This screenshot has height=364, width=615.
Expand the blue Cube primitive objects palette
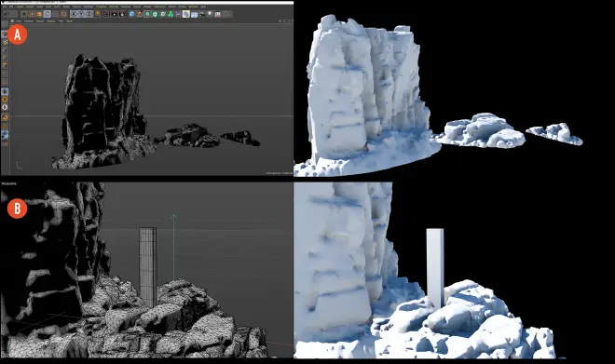pos(132,14)
